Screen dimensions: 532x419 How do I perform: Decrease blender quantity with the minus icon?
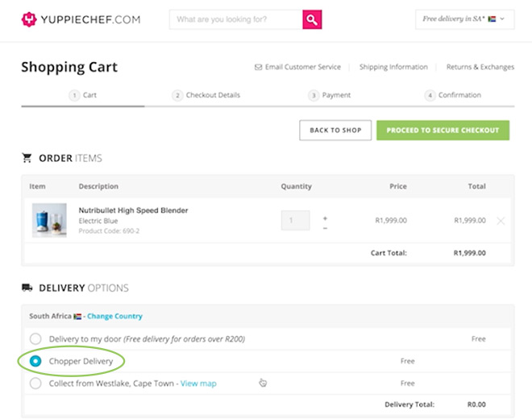(x=325, y=228)
